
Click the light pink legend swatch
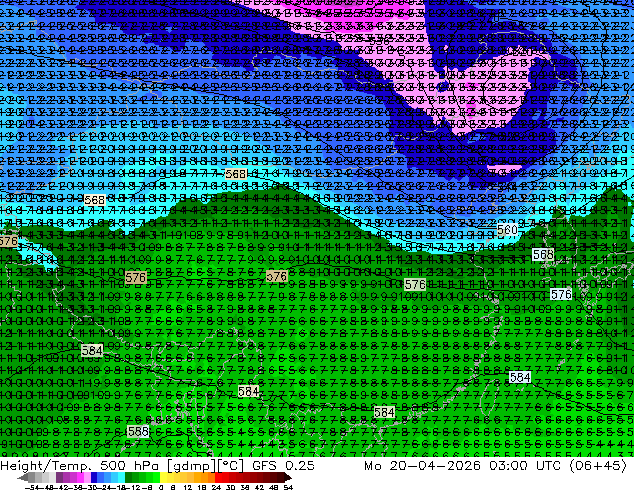pos(87,477)
